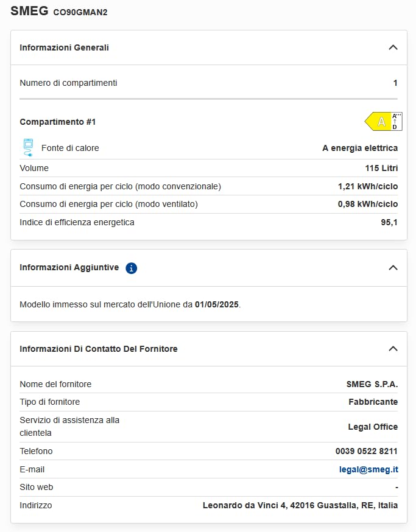Click the yellow energy class A label
The width and height of the screenshot is (416, 532).
click(378, 122)
